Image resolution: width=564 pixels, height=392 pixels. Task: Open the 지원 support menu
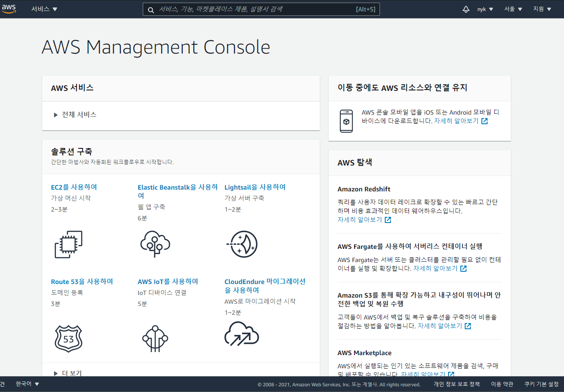click(542, 9)
